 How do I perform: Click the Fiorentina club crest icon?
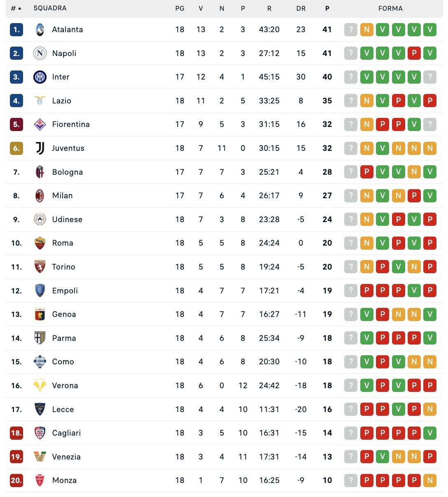point(40,124)
